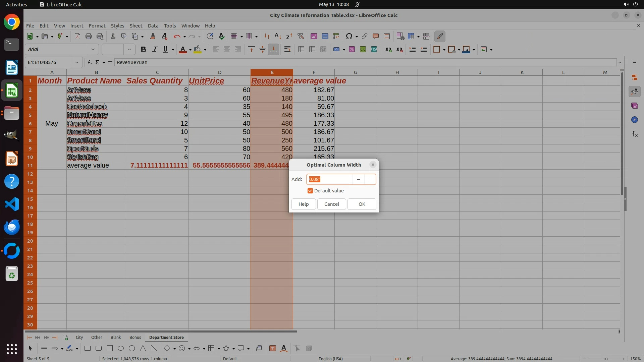This screenshot has width=644, height=362.
Task: Click Cancel in the dialog
Action: tap(331, 204)
